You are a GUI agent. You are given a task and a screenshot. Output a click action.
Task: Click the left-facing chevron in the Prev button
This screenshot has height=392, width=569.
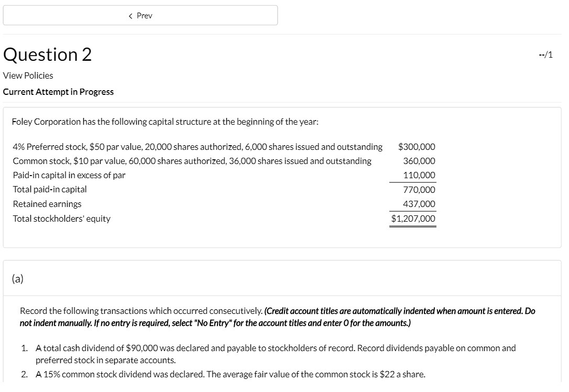coord(130,16)
